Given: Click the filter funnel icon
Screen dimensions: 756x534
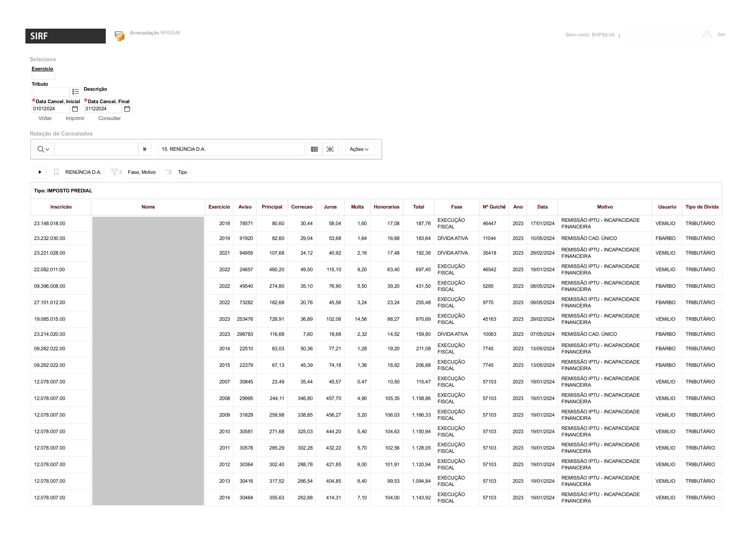Looking at the screenshot, I should pos(114,172).
